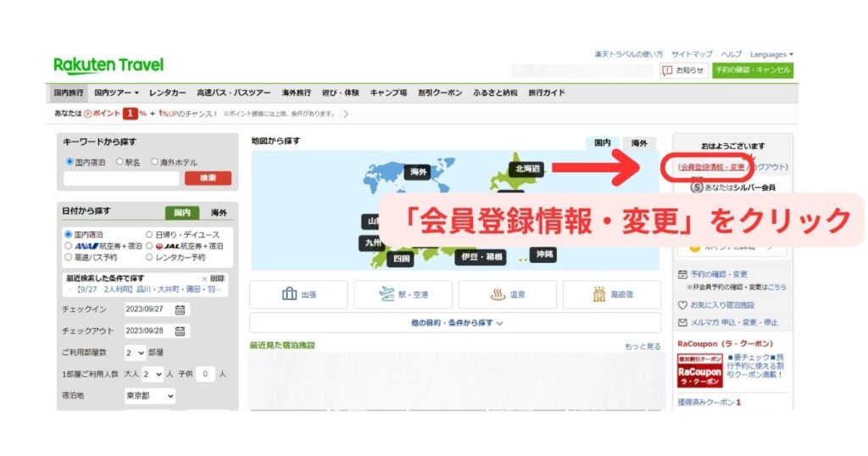868x456 pixels.
Task: Select 伊豆・箱根 on the map
Action: [481, 258]
